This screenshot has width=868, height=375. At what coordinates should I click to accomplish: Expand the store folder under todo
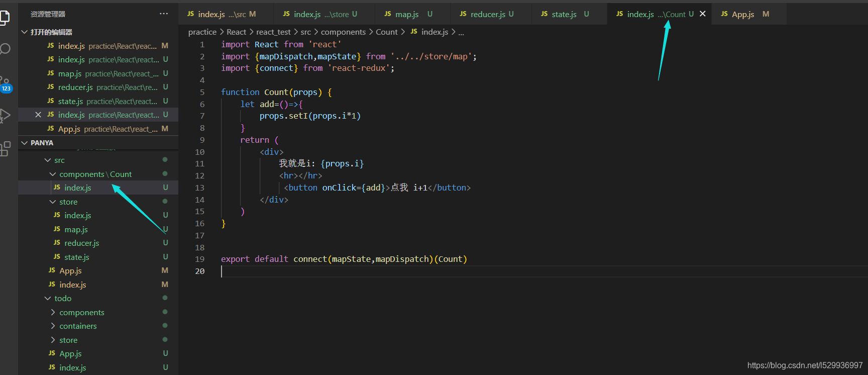click(53, 340)
